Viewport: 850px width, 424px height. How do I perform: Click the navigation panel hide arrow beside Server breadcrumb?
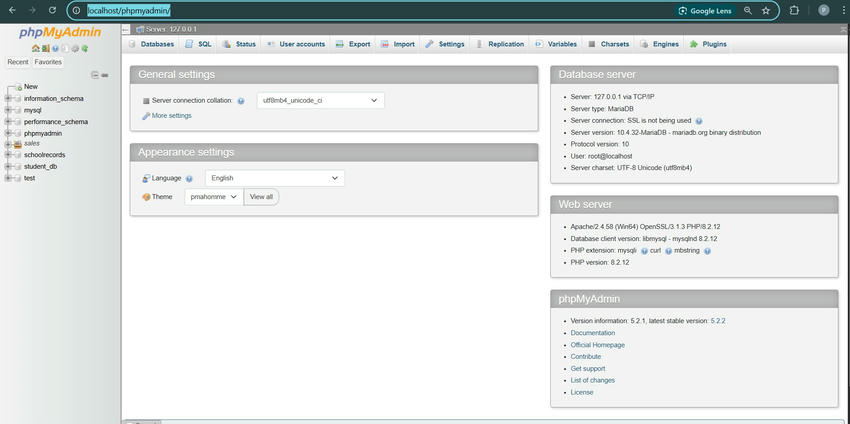coord(126,29)
